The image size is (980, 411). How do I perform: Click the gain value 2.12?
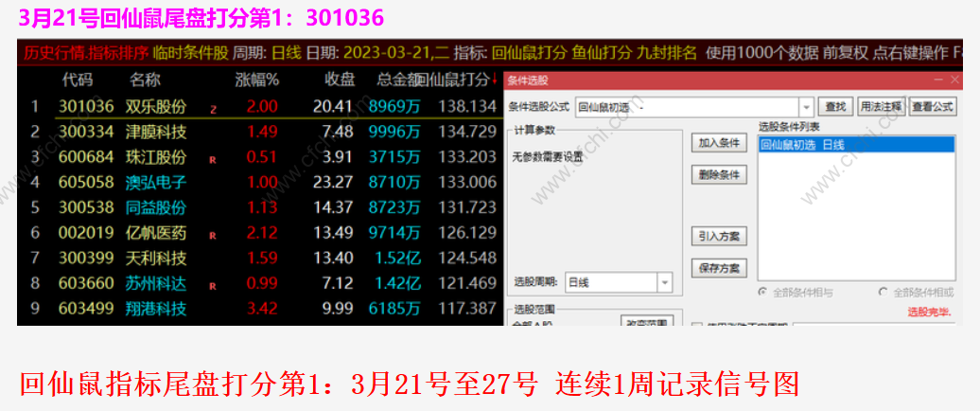coord(263,233)
